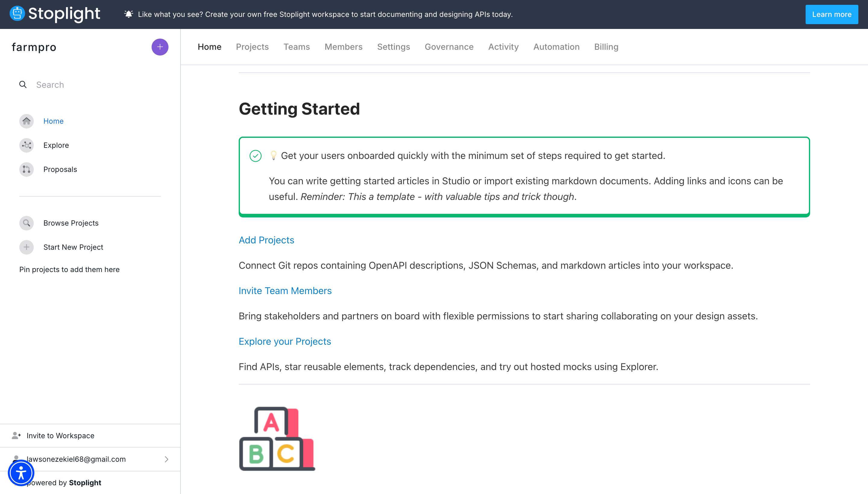Click the green checkmark circle in callout
Viewport: 868px width, 494px height.
(x=255, y=156)
